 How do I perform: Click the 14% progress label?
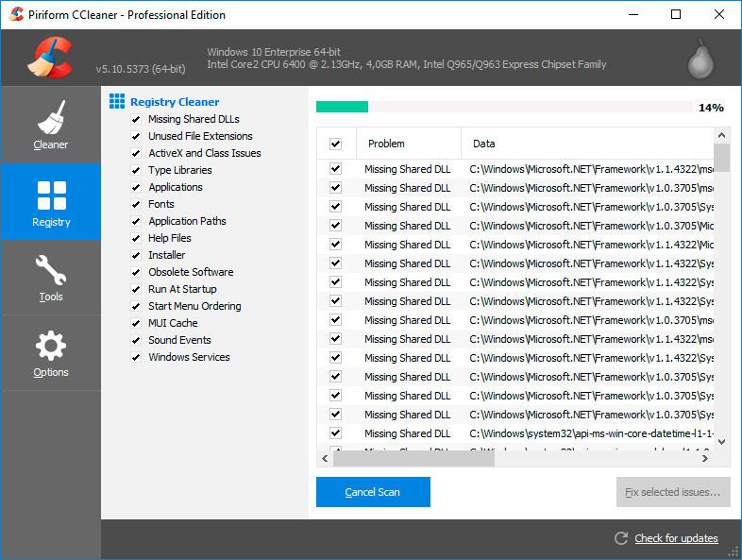[711, 108]
